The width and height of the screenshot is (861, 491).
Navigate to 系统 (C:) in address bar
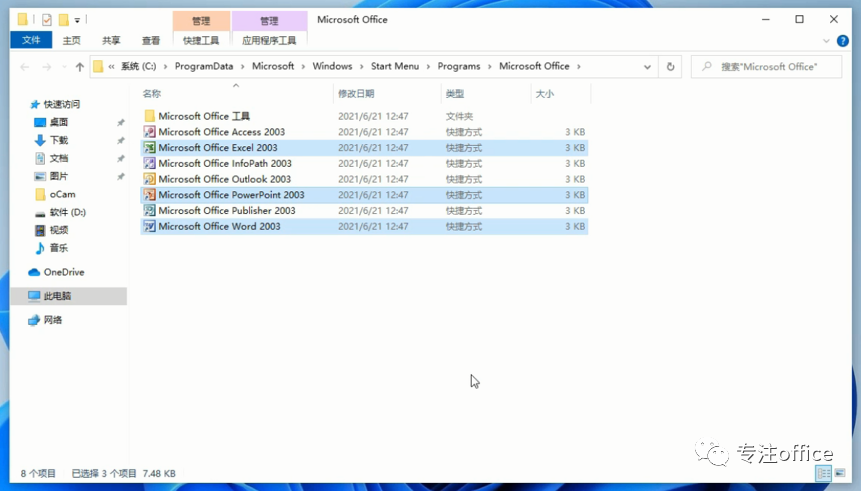138,66
